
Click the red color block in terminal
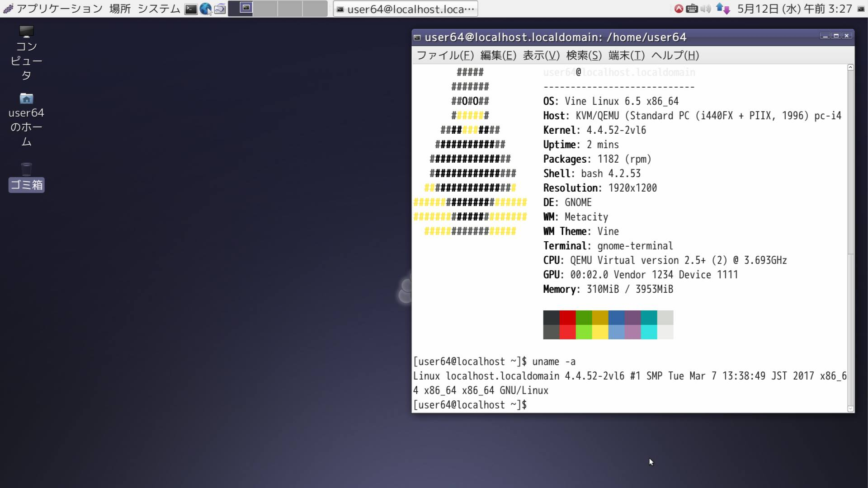[x=567, y=318]
